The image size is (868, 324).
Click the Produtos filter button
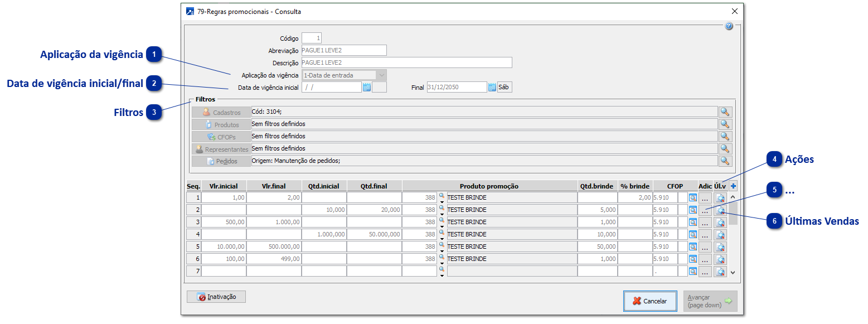(221, 124)
